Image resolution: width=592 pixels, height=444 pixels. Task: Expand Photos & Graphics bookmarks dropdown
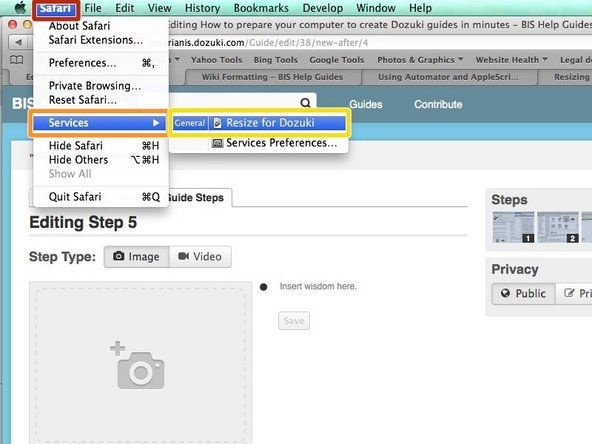(x=420, y=60)
